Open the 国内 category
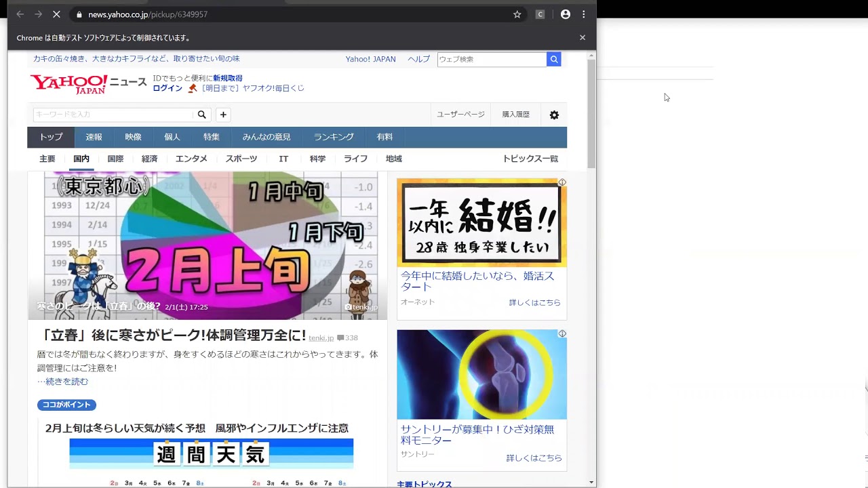The height and width of the screenshot is (488, 868). [x=81, y=159]
